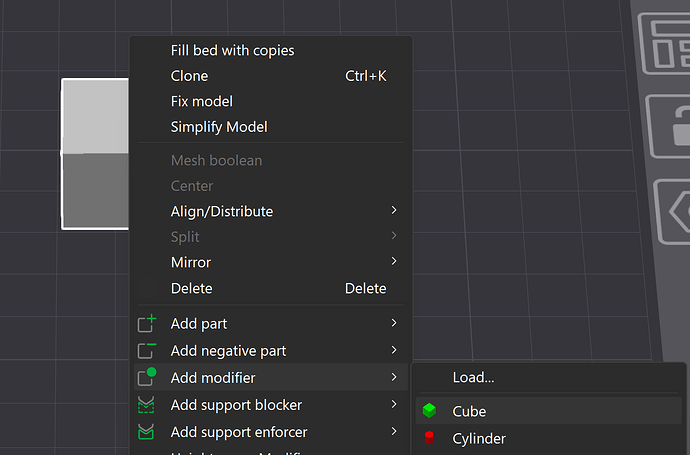Click the open padlock icon on plate
The width and height of the screenshot is (690, 455).
670,126
